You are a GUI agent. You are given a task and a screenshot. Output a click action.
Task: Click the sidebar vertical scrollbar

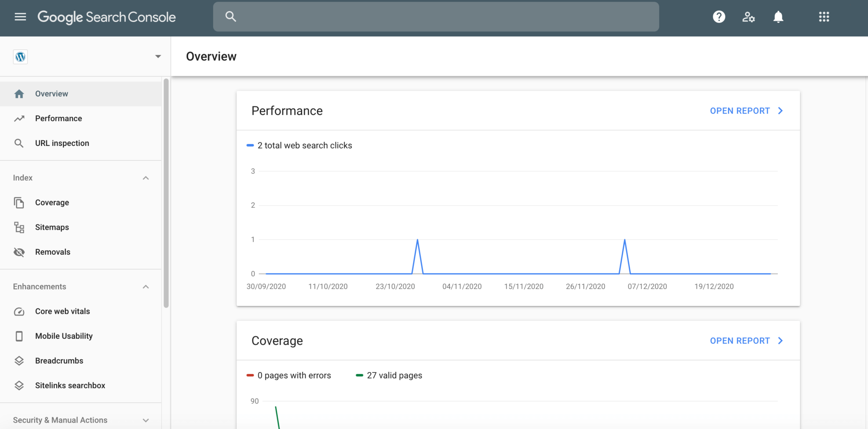tap(166, 193)
